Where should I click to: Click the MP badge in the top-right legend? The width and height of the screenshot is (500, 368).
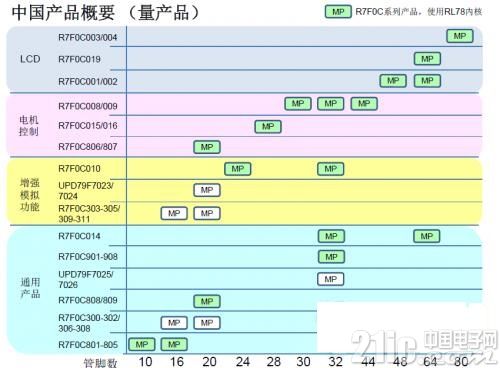(x=338, y=12)
